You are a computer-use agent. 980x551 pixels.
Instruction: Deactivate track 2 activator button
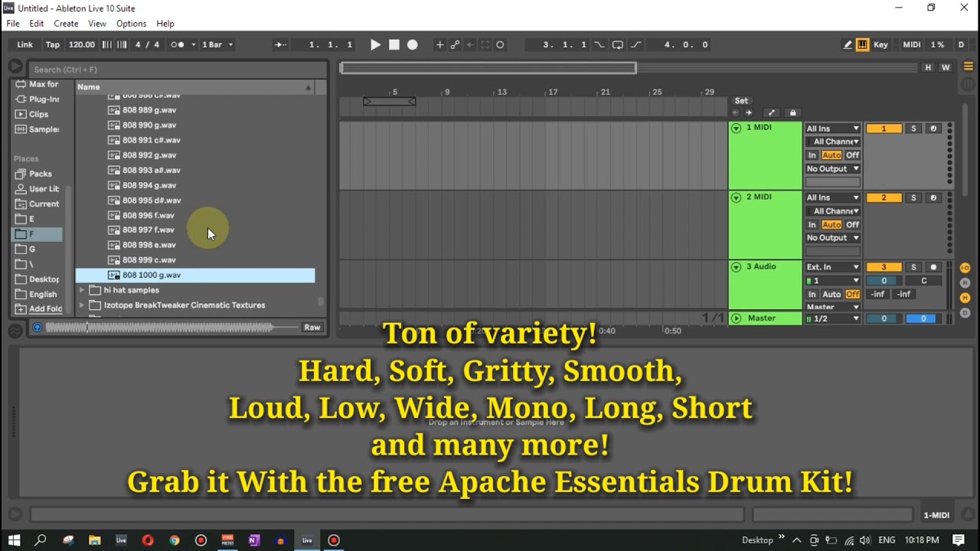pyautogui.click(x=884, y=198)
